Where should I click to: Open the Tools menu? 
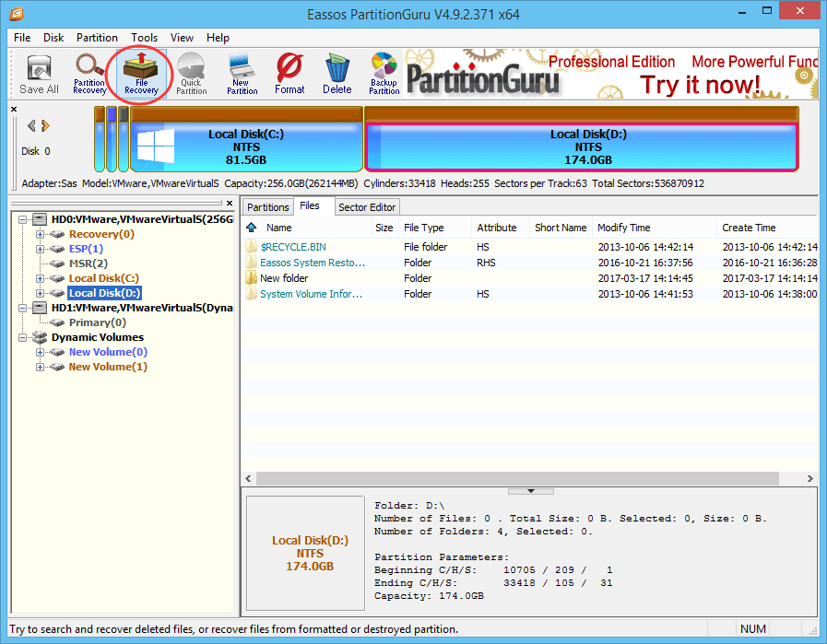144,38
